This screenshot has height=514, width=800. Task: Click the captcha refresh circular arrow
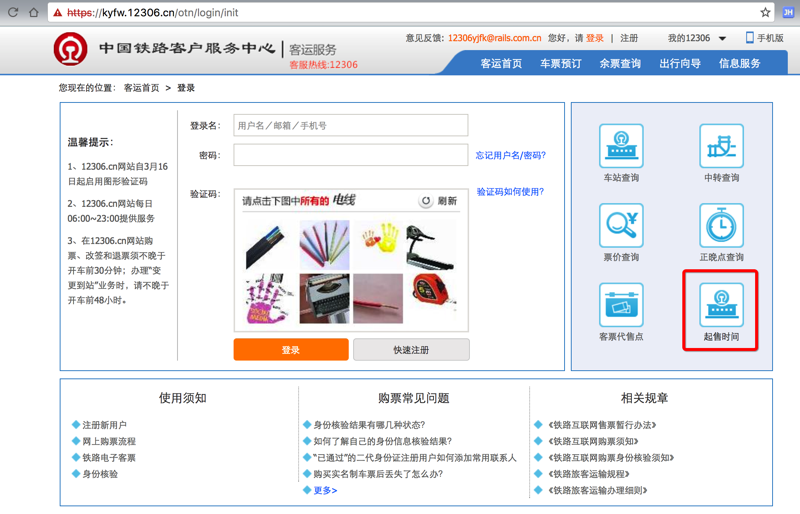pyautogui.click(x=426, y=201)
